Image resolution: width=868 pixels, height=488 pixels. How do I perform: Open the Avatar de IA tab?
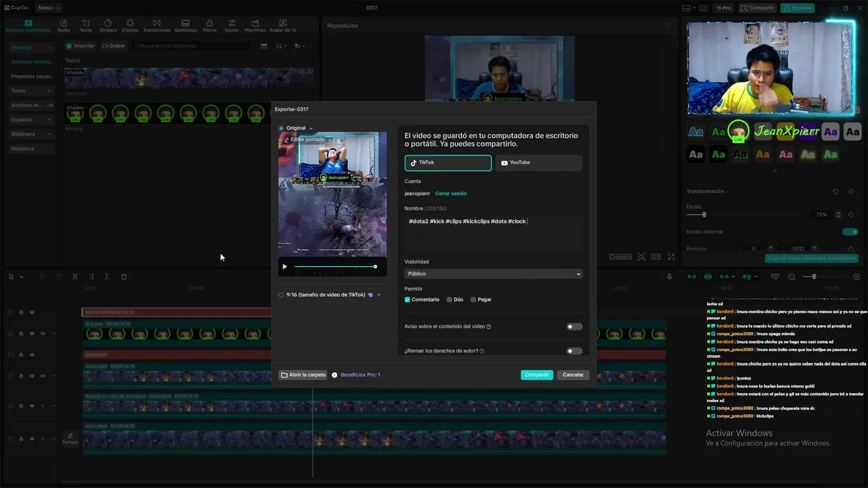pos(283,26)
